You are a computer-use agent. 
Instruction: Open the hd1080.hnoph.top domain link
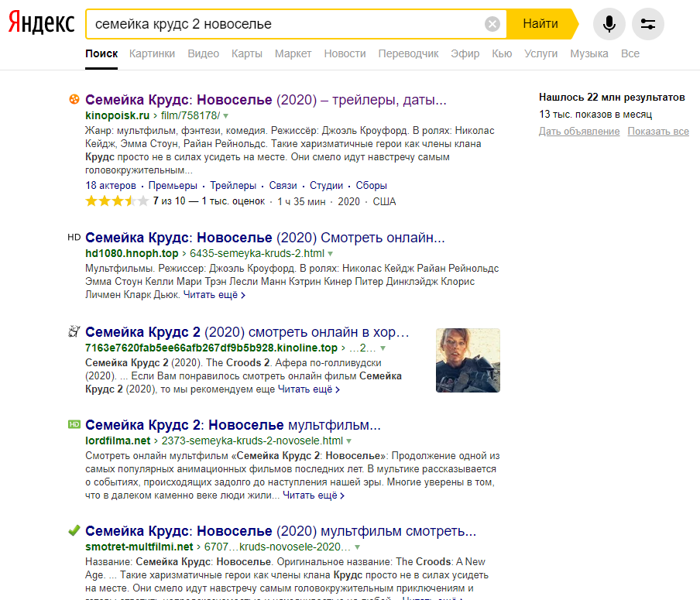tap(132, 254)
